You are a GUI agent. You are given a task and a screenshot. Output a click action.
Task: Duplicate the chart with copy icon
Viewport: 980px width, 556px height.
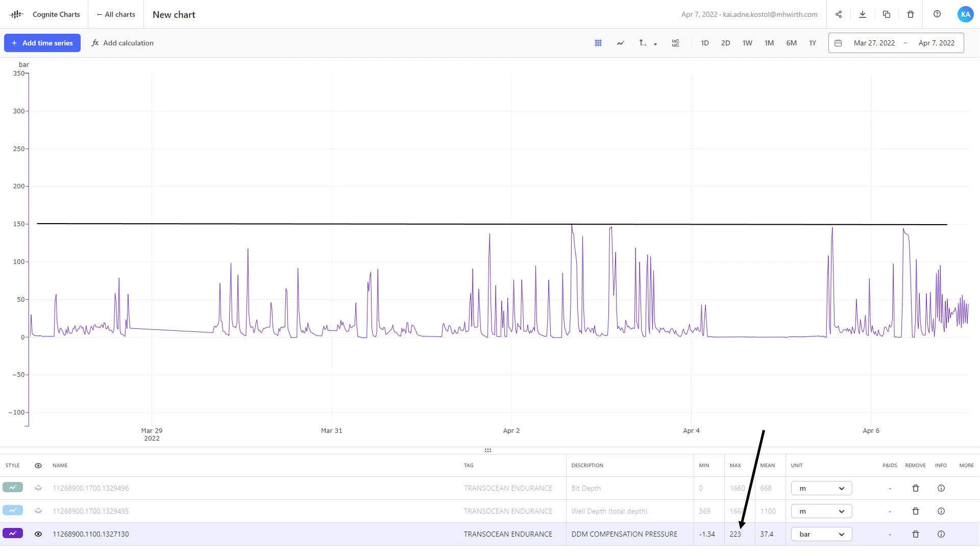pos(887,14)
